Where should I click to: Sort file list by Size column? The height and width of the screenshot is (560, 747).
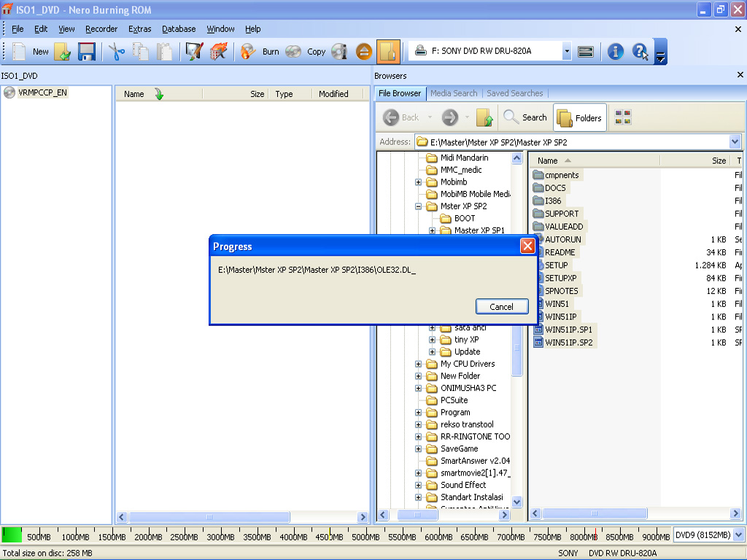click(x=694, y=161)
